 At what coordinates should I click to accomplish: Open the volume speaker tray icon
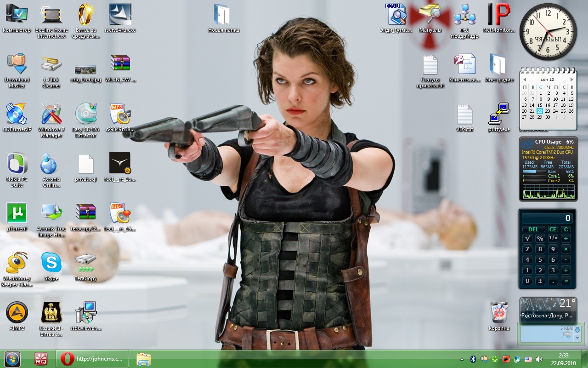click(x=539, y=359)
